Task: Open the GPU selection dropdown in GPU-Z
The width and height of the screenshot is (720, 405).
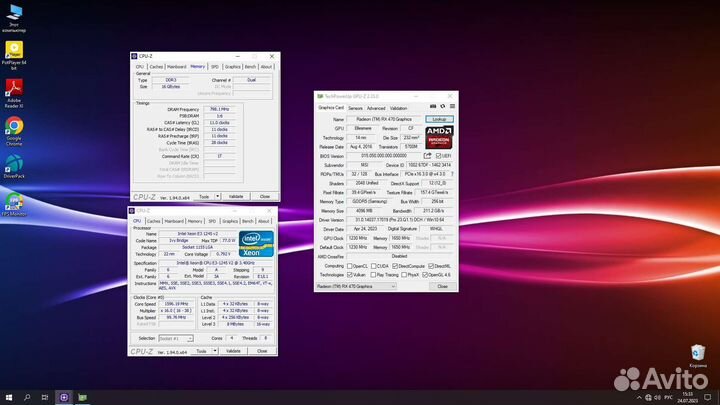Action: [355, 286]
